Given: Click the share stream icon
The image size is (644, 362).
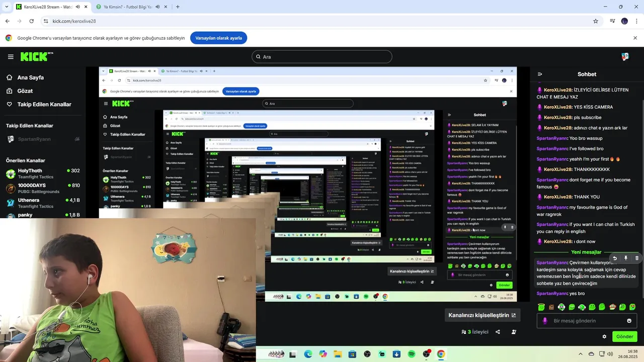Looking at the screenshot, I should [x=498, y=332].
